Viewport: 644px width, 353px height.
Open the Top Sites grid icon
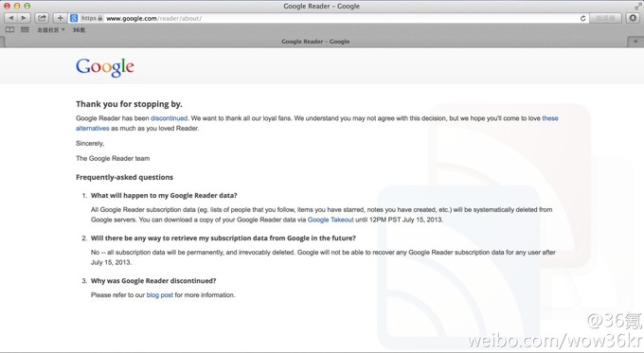coord(25,29)
